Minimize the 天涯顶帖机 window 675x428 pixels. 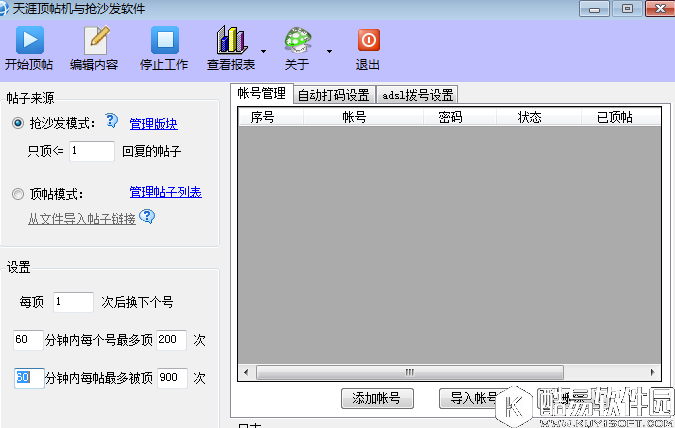pyautogui.click(x=594, y=9)
